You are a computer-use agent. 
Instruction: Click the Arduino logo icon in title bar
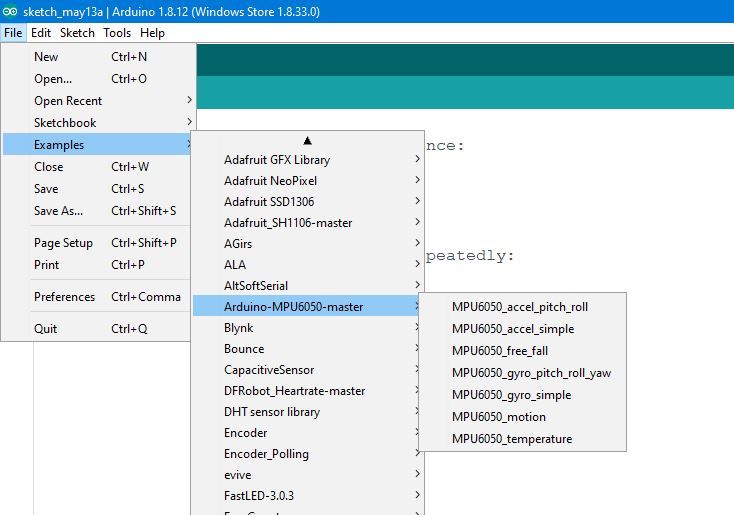click(9, 11)
